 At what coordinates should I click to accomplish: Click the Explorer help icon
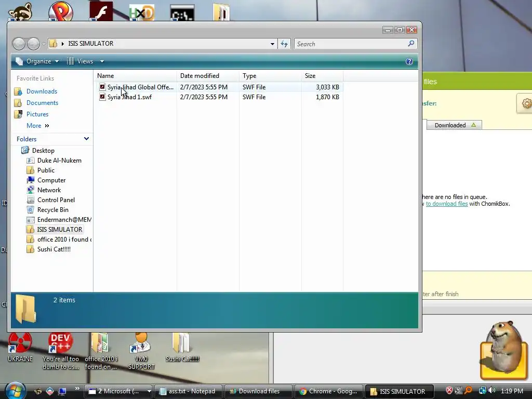409,61
